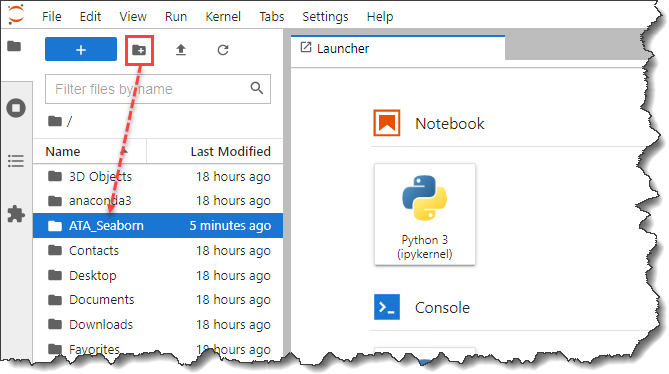This screenshot has width=669, height=374.
Task: Open the Extension Manager puzzle icon
Action: (x=16, y=214)
